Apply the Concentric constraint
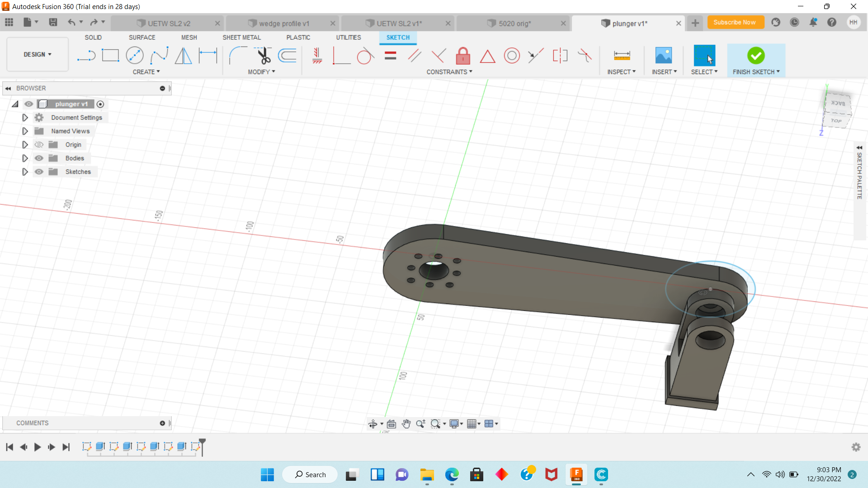 [x=512, y=56]
